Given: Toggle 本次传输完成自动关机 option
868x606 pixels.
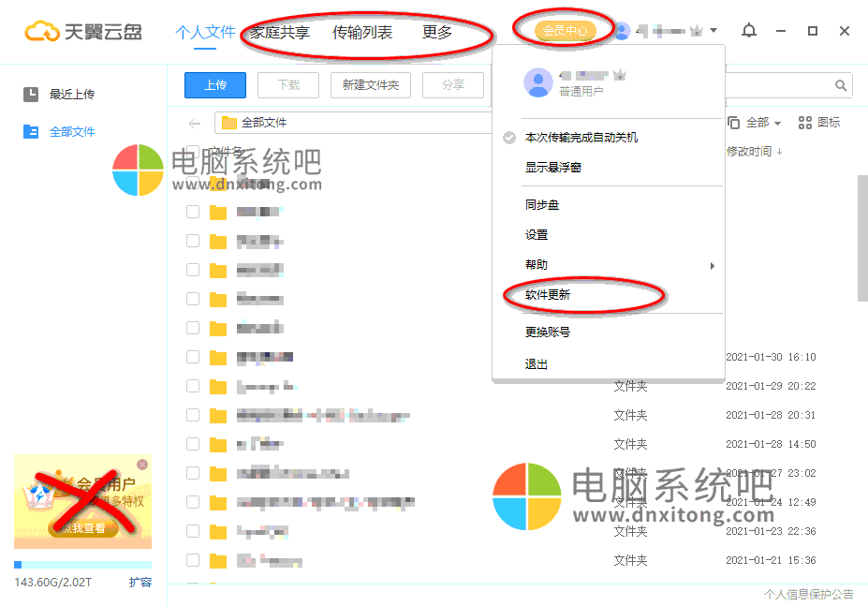Looking at the screenshot, I should click(x=581, y=138).
